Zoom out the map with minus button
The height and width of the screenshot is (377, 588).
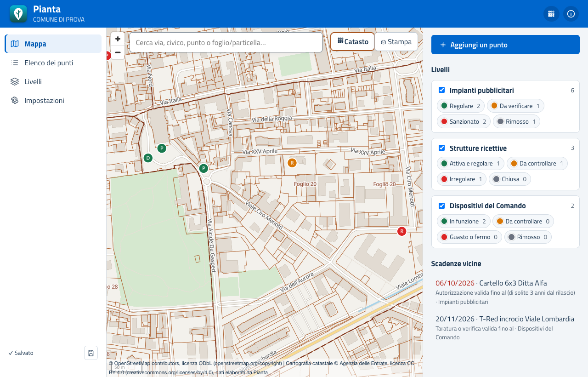click(118, 52)
